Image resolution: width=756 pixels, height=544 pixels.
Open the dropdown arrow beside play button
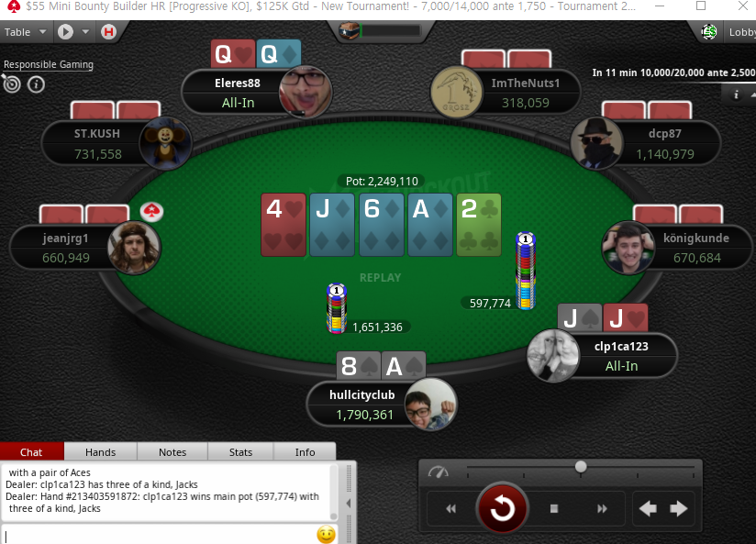click(85, 32)
